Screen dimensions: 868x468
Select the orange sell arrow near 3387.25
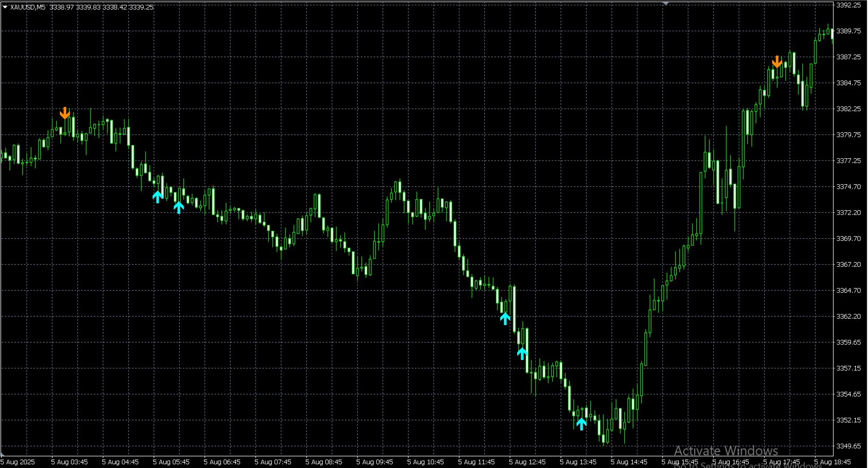777,61
